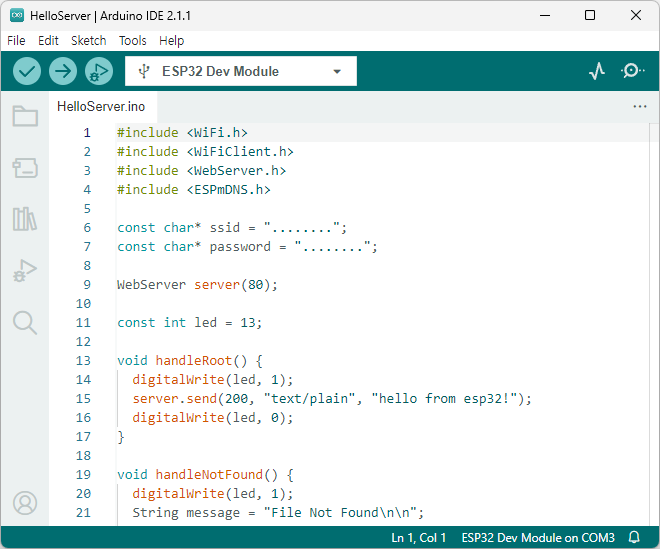
Task: Open the File menu
Action: (16, 41)
